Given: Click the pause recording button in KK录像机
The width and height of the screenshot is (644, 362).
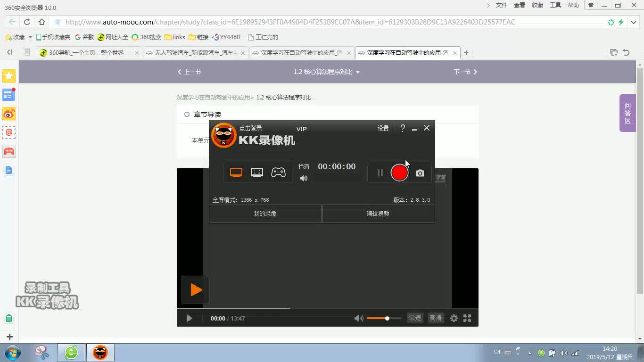Looking at the screenshot, I should pyautogui.click(x=380, y=173).
